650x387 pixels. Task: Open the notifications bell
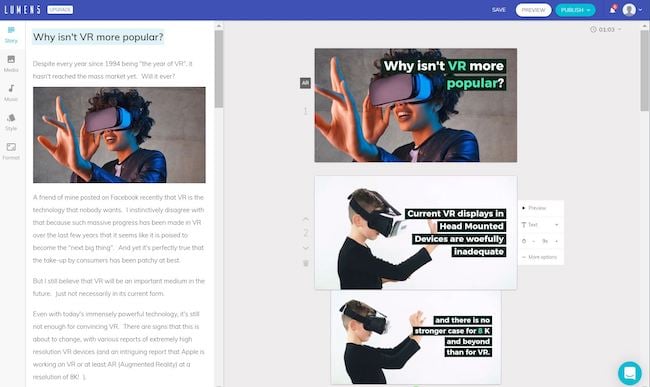(x=613, y=10)
